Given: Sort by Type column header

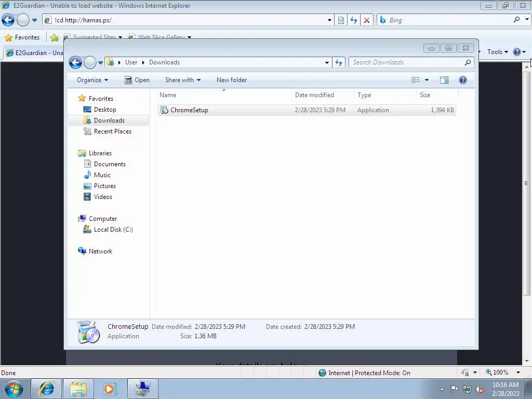Looking at the screenshot, I should (385, 95).
